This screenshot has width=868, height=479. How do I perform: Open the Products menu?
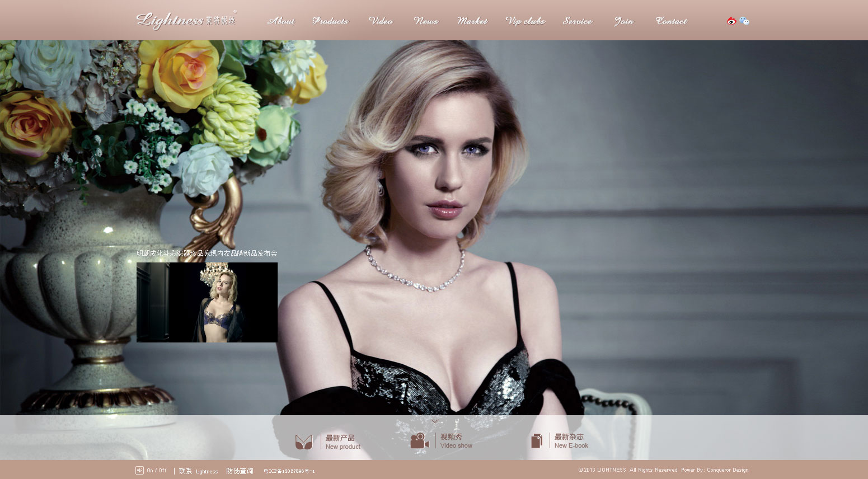(330, 21)
